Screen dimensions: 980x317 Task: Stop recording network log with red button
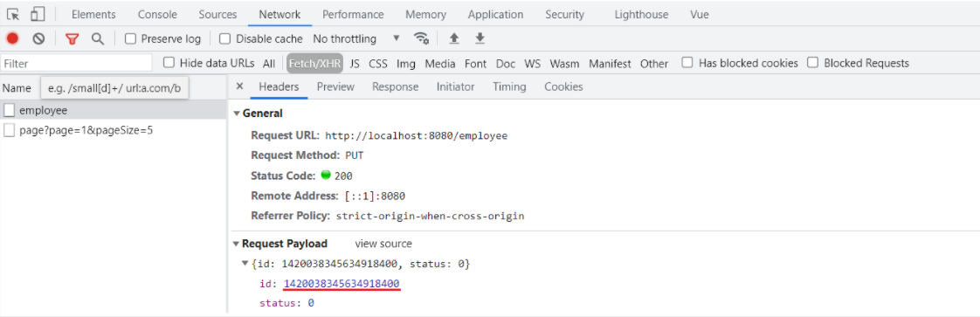[x=13, y=38]
